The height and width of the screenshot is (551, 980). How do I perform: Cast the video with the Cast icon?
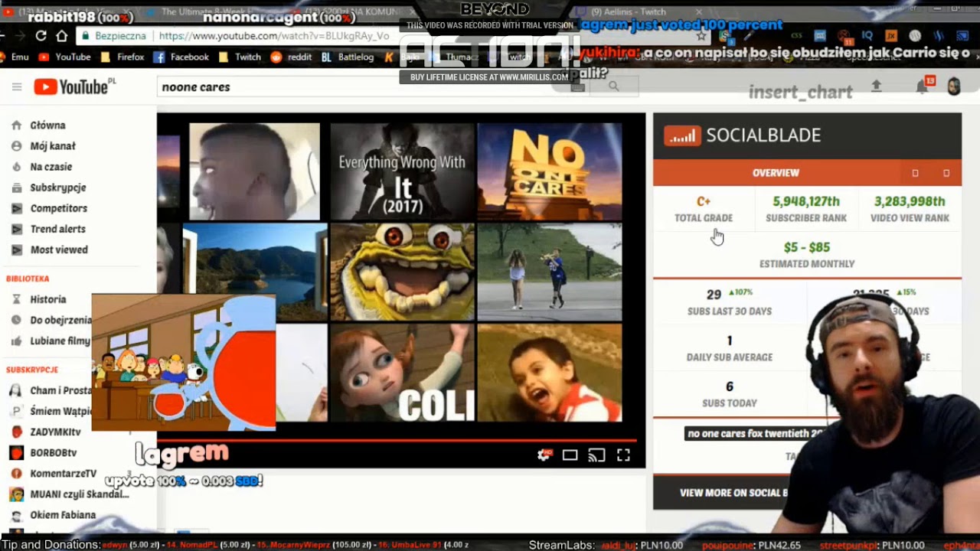(596, 455)
